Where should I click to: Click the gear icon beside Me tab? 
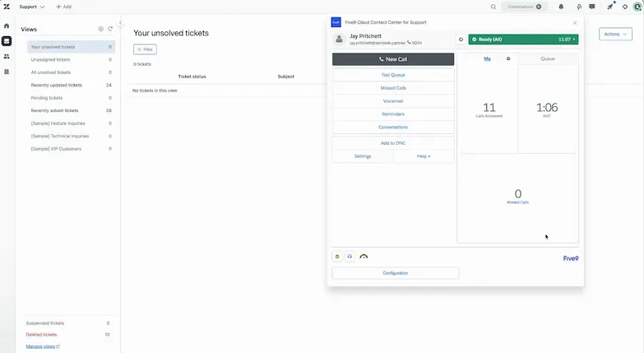[508, 58]
